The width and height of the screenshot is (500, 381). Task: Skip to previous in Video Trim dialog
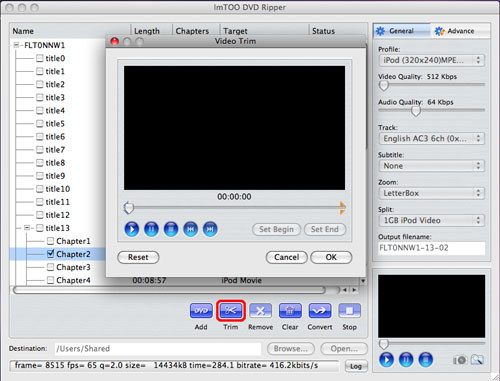coord(191,229)
